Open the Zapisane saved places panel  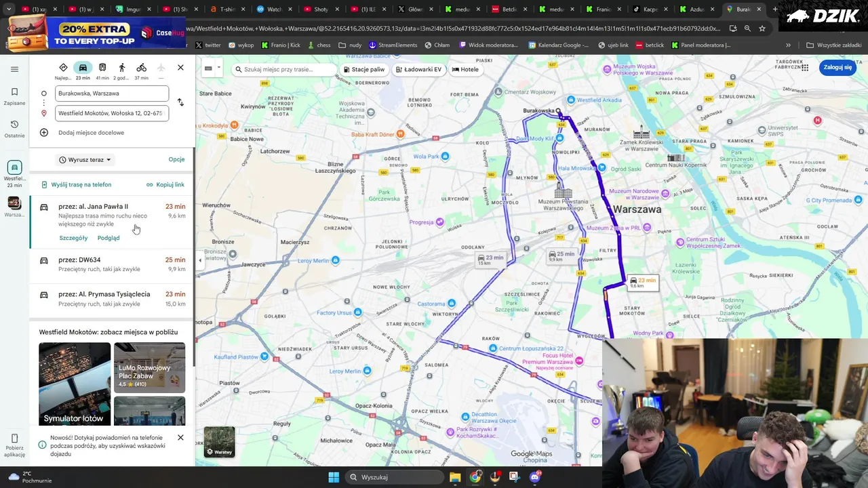click(14, 96)
